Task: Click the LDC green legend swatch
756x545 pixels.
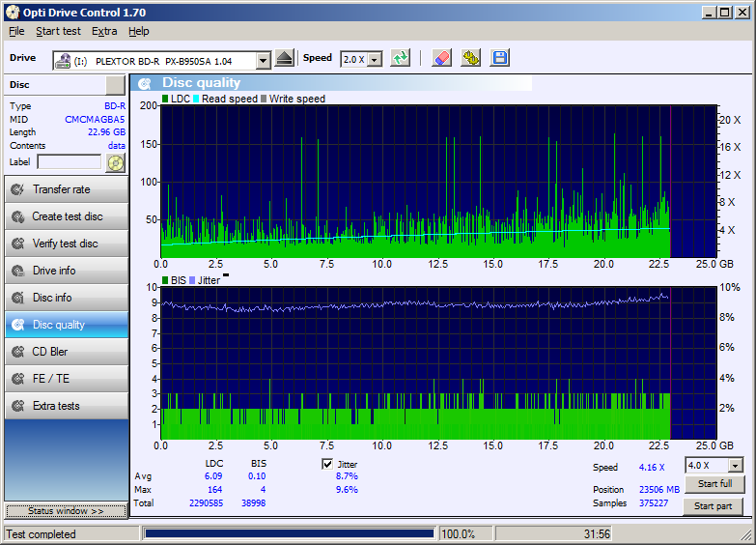Action: [x=165, y=99]
